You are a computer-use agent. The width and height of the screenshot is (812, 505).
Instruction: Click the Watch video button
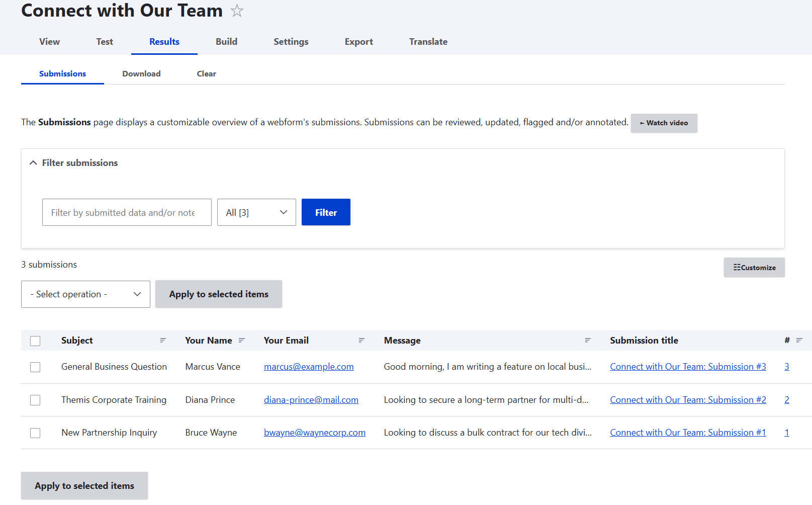coord(664,123)
